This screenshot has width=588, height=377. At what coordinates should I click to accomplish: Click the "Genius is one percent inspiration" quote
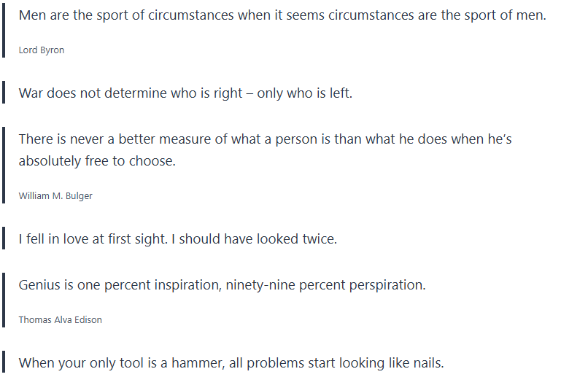(x=222, y=284)
